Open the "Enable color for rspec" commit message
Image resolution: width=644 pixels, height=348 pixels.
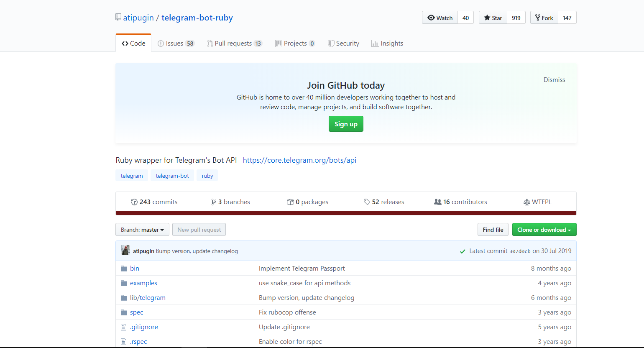tap(290, 342)
